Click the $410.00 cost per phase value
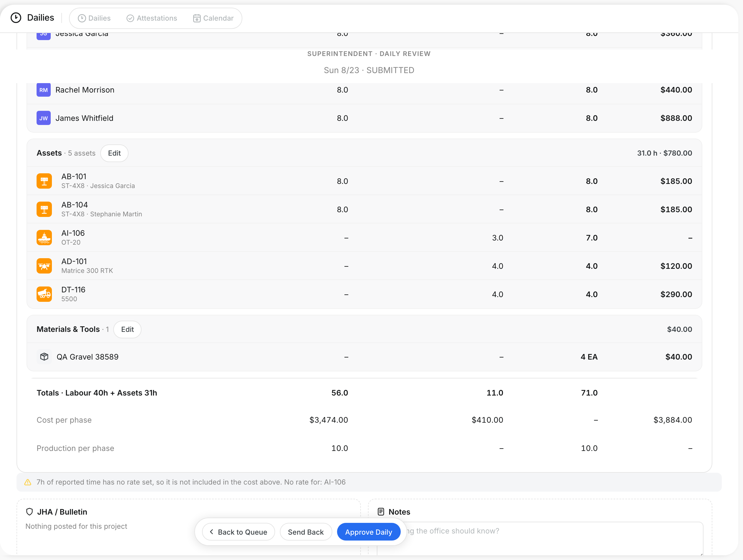The image size is (743, 560). coord(487,420)
